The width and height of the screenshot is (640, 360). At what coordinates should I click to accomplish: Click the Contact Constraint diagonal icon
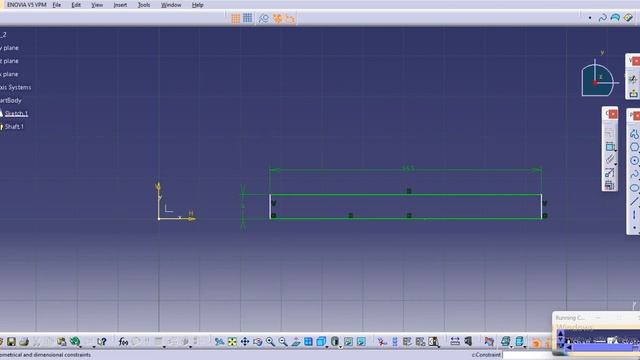point(609,159)
